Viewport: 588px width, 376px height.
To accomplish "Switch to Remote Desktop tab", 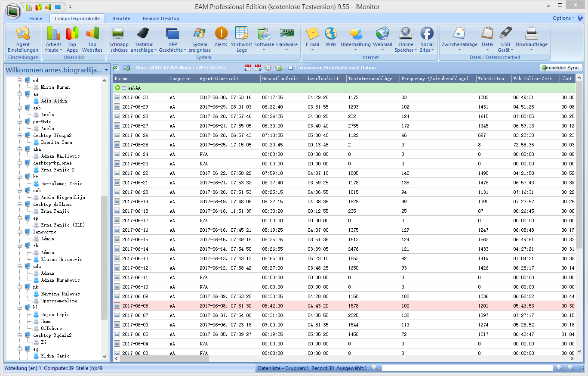I will point(161,19).
